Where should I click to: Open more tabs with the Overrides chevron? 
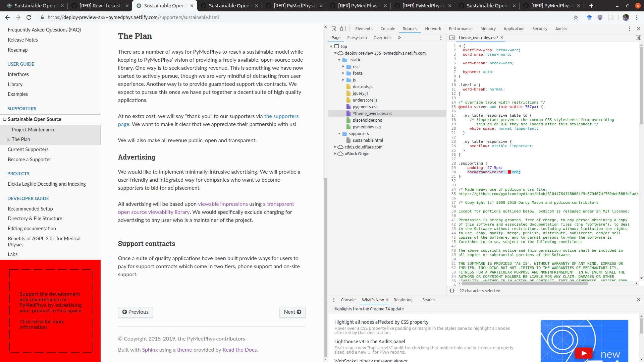pyautogui.click(x=399, y=38)
